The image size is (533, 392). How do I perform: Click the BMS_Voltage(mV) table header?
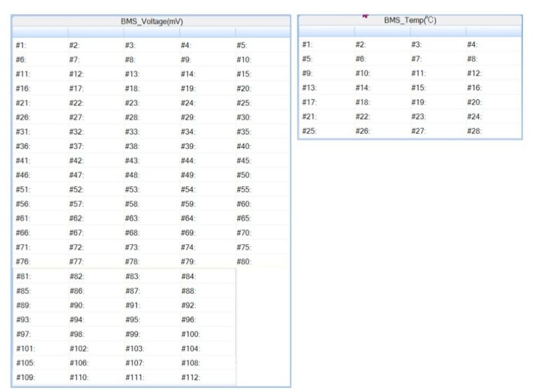coord(151,21)
